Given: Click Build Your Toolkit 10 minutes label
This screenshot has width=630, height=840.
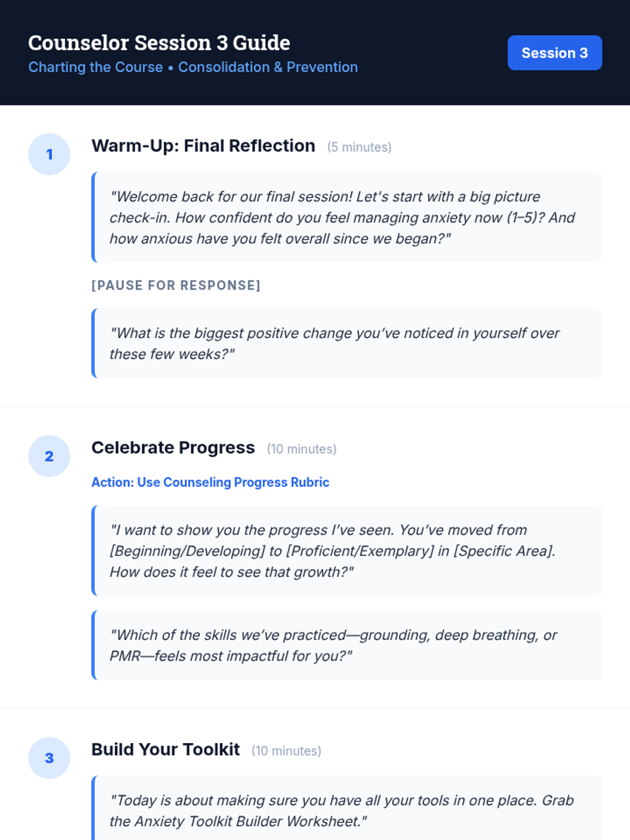Looking at the screenshot, I should click(286, 751).
